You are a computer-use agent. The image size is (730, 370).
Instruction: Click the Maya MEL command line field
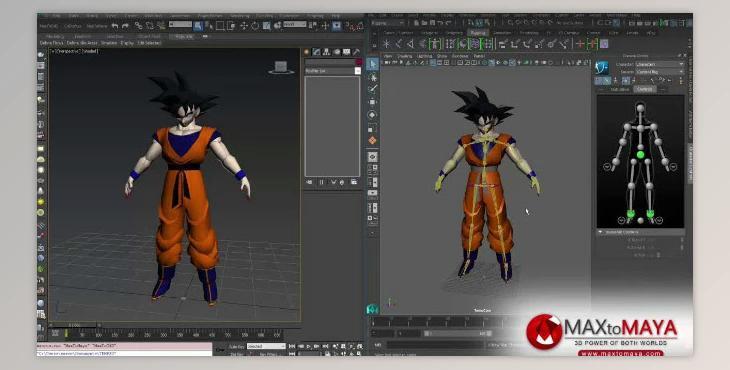tap(437, 345)
